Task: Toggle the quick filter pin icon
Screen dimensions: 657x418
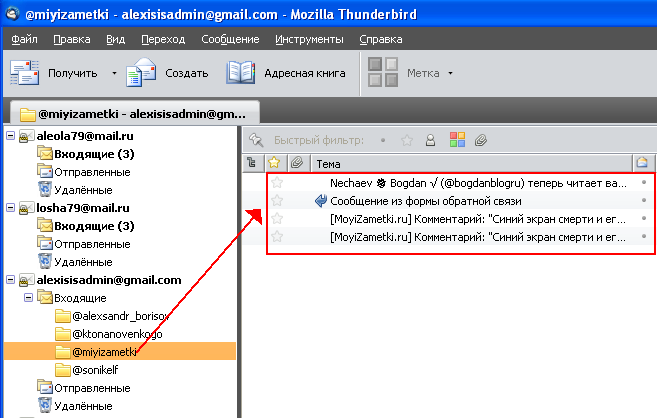Action: click(256, 140)
